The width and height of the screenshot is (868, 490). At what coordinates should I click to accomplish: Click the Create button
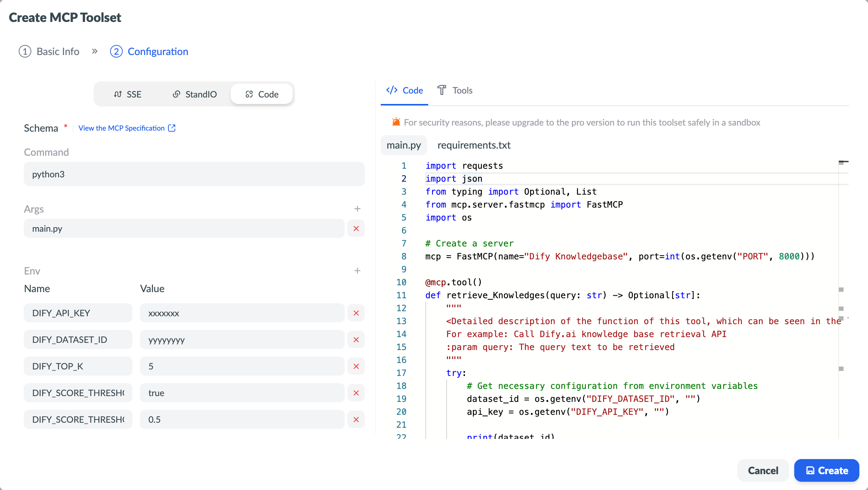pyautogui.click(x=826, y=470)
